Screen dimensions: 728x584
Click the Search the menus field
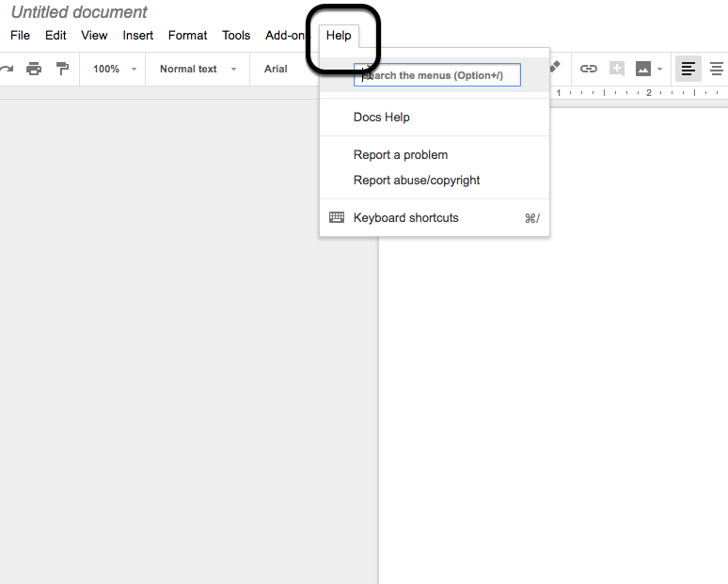click(x=437, y=75)
